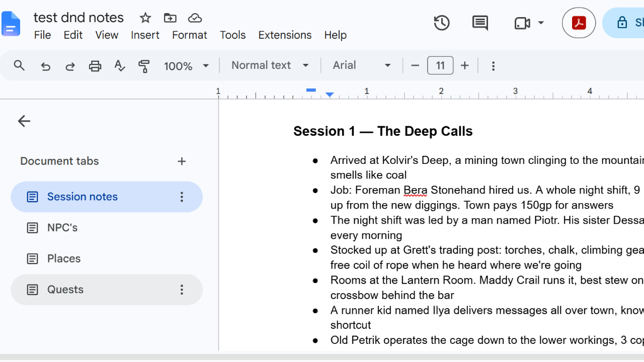This screenshot has width=644, height=362.
Task: Click the move to folder icon
Action: tap(170, 18)
